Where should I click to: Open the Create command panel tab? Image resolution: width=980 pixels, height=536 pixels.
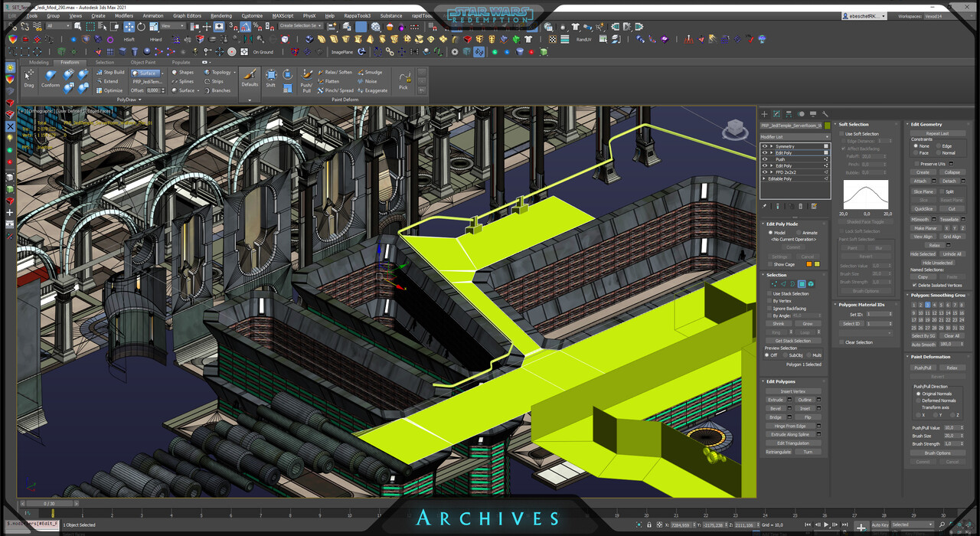764,113
